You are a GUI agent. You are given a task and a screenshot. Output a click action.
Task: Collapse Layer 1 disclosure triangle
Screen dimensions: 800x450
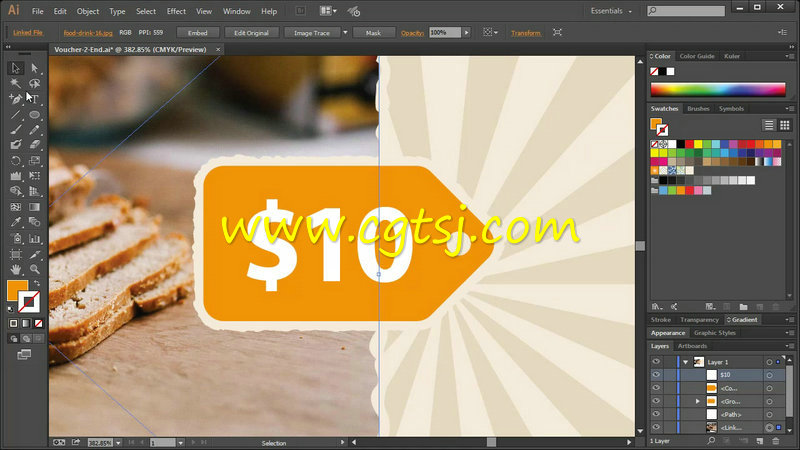click(x=686, y=362)
